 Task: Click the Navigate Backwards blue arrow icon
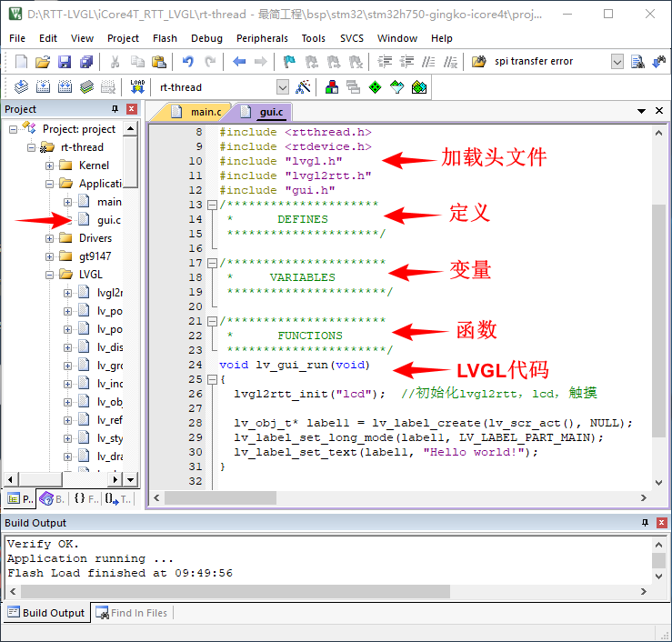(x=239, y=62)
